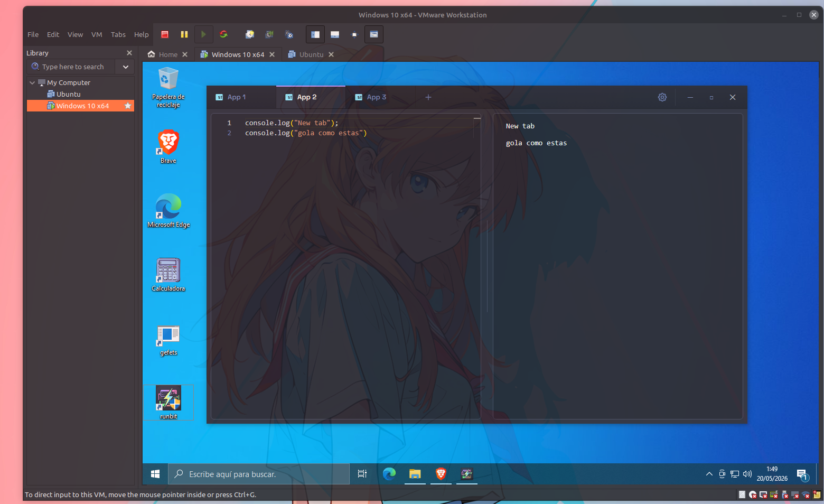Open Brave from the taskbar
Image resolution: width=824 pixels, height=504 pixels.
441,474
